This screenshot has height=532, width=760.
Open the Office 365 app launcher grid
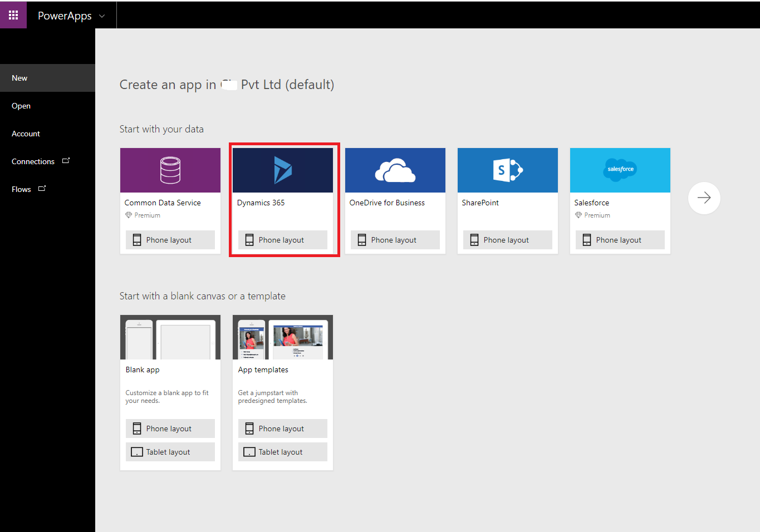pyautogui.click(x=13, y=14)
